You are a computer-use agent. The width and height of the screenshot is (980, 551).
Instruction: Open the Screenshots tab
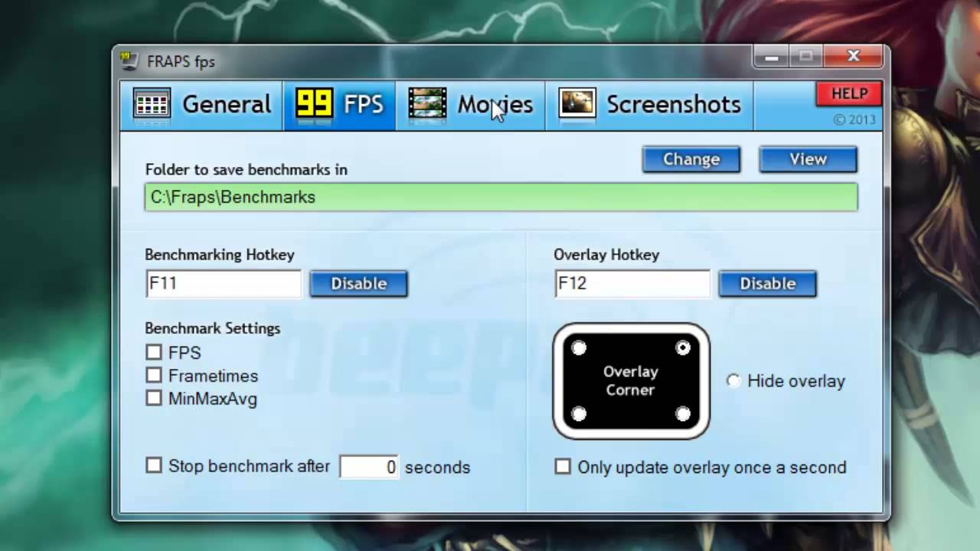click(x=649, y=105)
